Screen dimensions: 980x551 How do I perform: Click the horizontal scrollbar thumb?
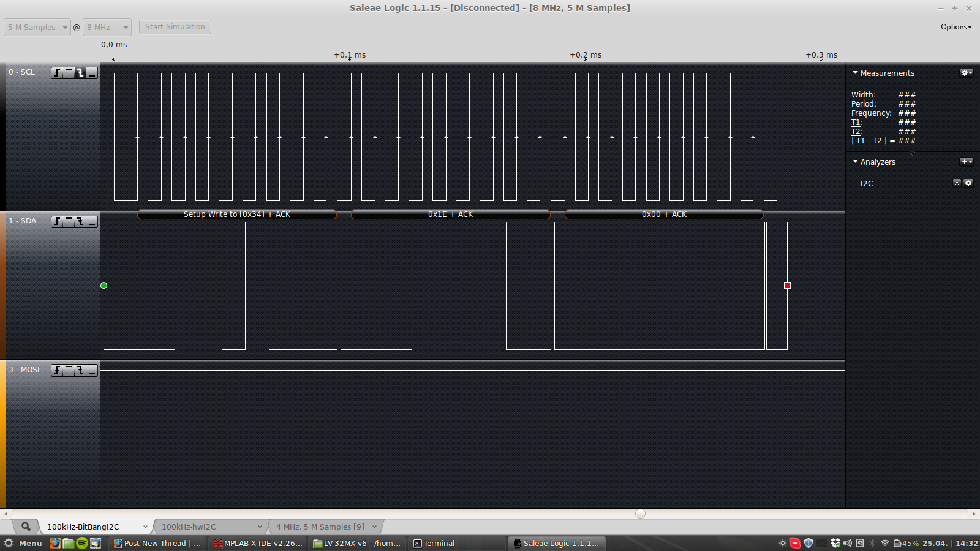click(641, 514)
